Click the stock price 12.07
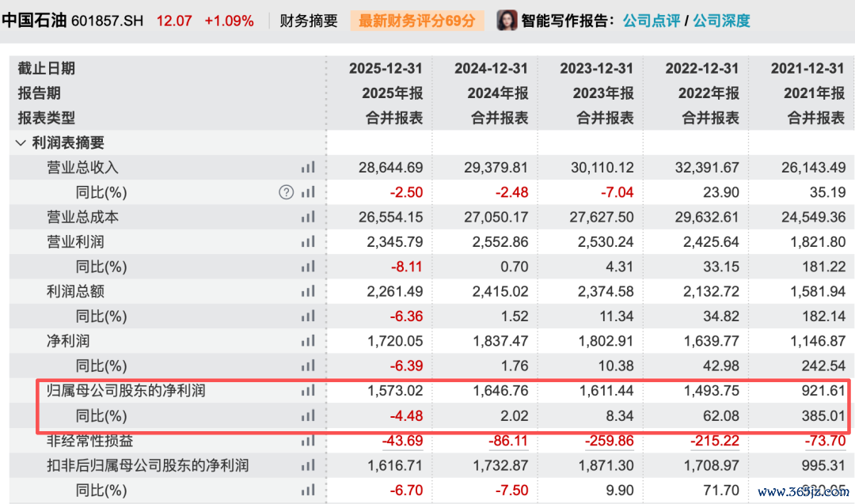Screen dimensions: 855x504 click(174, 21)
